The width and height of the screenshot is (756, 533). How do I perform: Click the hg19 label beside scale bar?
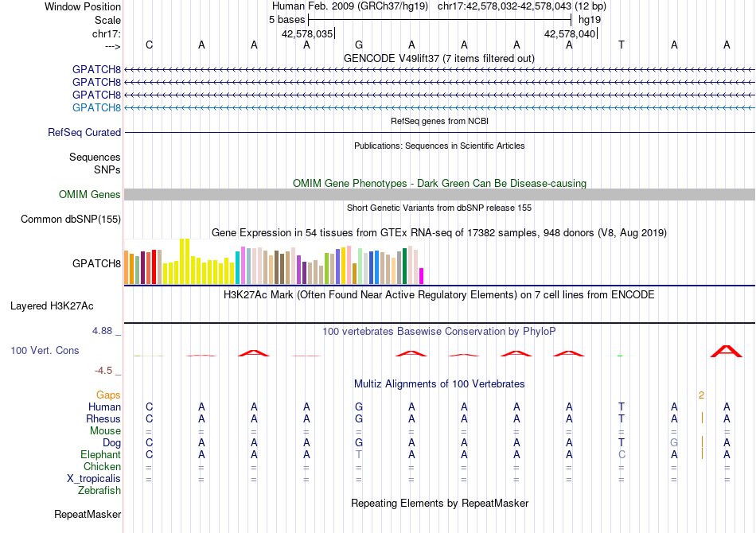pyautogui.click(x=590, y=20)
